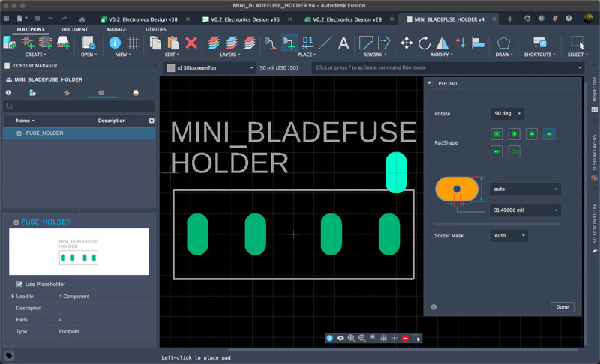Select the Text tool letter A icon

343,43
